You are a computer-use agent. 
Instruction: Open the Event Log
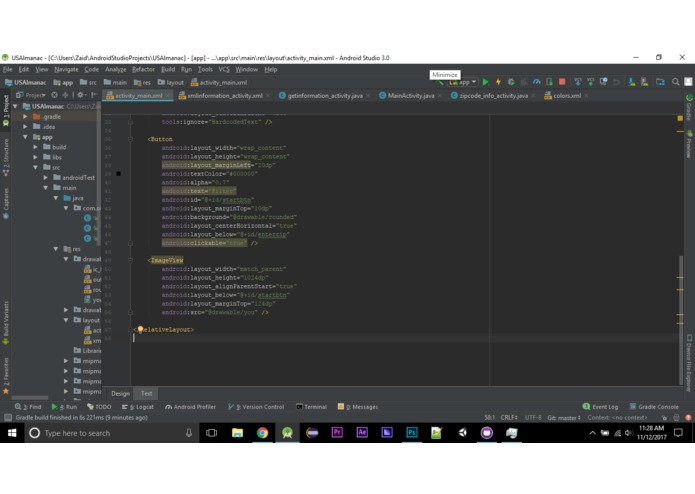pyautogui.click(x=600, y=407)
